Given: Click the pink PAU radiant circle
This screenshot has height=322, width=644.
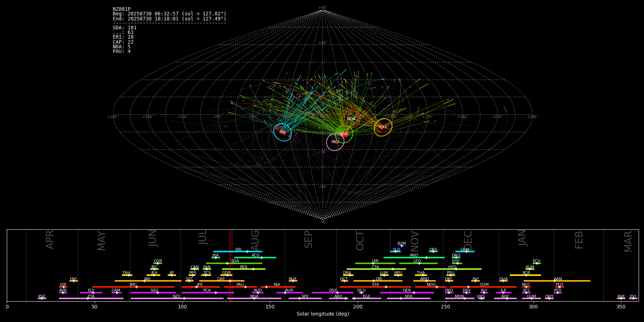Looking at the screenshot, I should coord(335,142).
